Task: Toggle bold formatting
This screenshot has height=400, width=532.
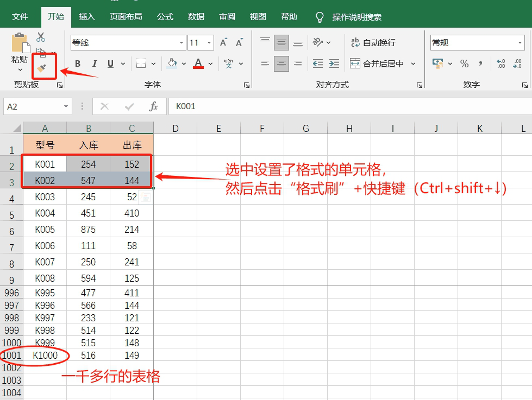Action: [x=77, y=64]
